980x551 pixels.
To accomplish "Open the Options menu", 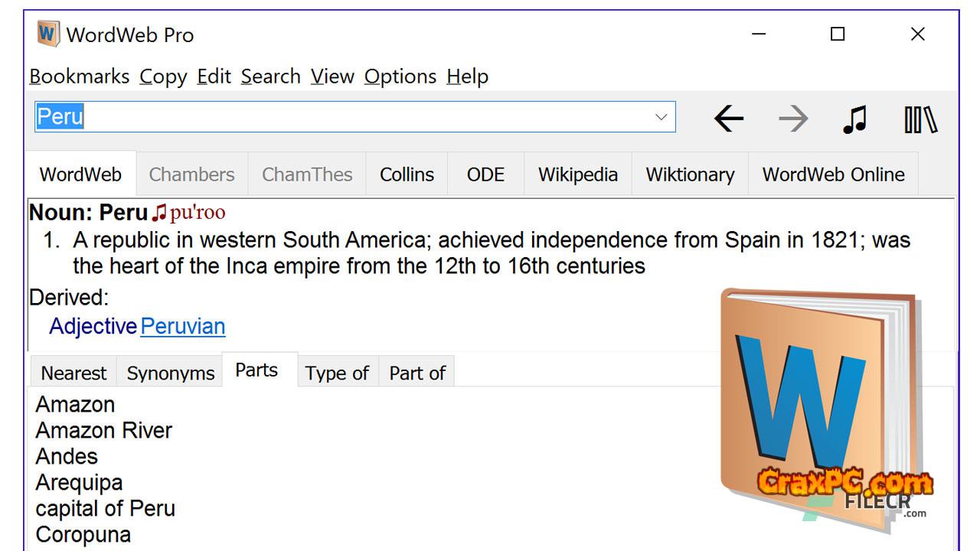I will (400, 77).
